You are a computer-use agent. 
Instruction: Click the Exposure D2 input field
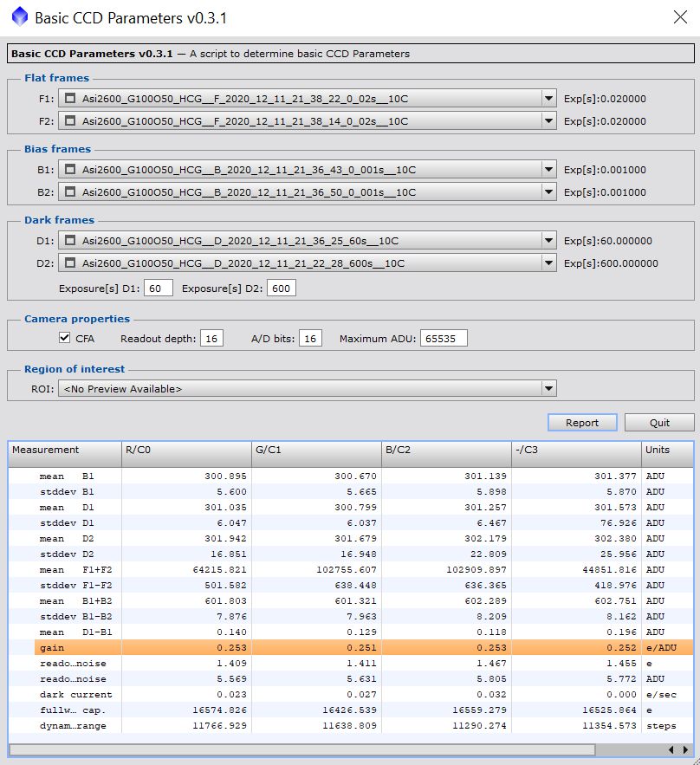pyautogui.click(x=281, y=288)
